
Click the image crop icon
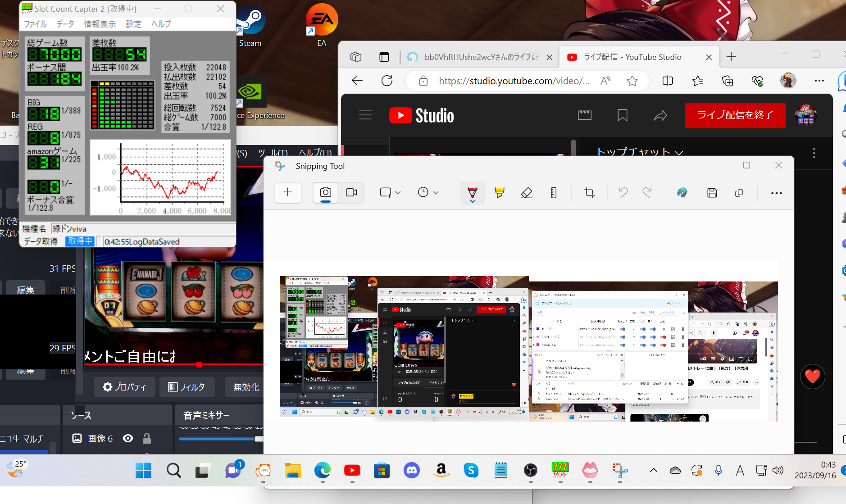pyautogui.click(x=589, y=193)
